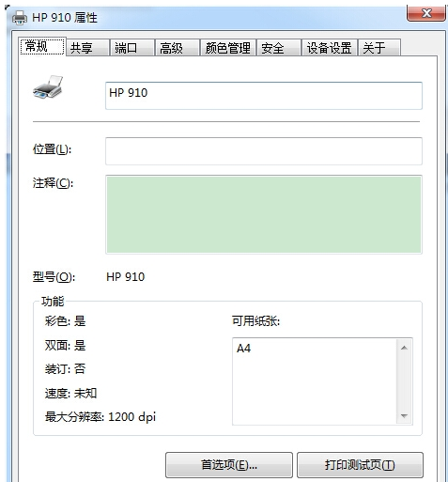
Task: Open the 共享 tab
Action: (87, 48)
